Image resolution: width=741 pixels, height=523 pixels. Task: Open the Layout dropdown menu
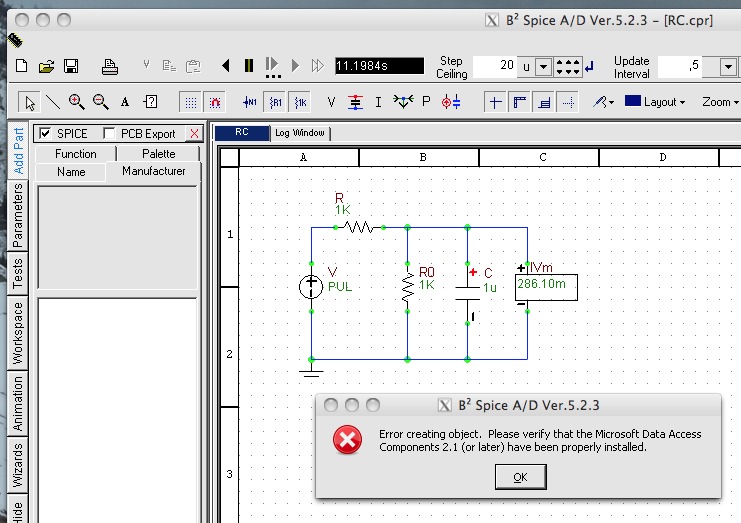click(664, 102)
